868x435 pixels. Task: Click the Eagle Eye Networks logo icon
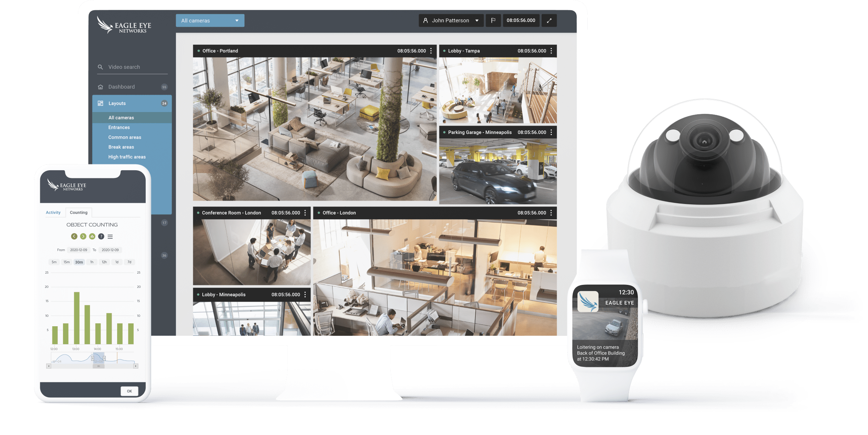coord(107,26)
